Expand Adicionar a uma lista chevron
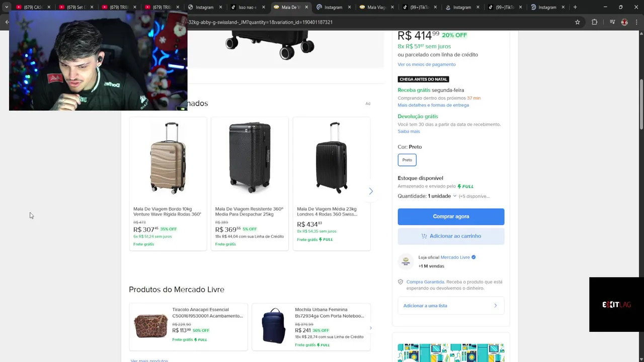 495,306
